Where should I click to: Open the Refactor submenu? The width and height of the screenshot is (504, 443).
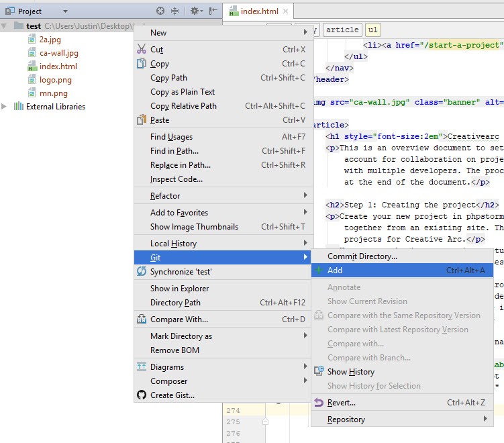[165, 196]
